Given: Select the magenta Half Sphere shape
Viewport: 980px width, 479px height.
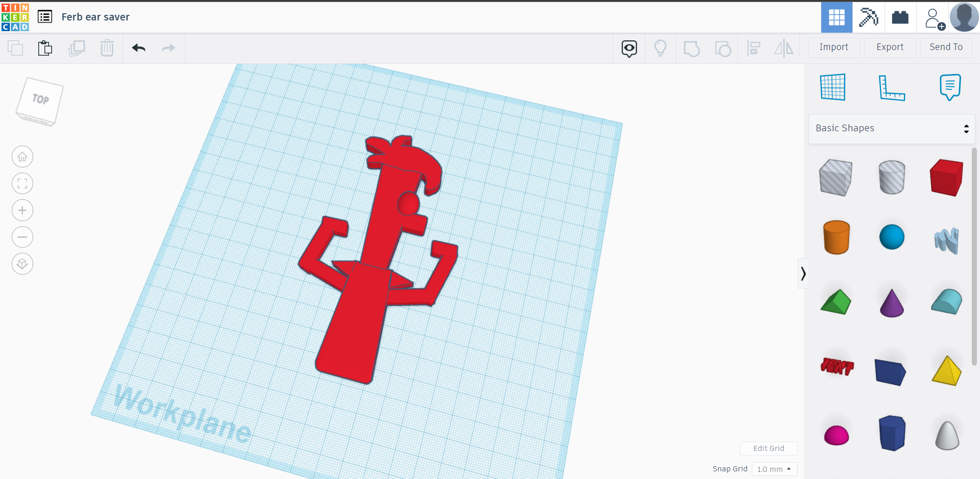Looking at the screenshot, I should point(837,436).
